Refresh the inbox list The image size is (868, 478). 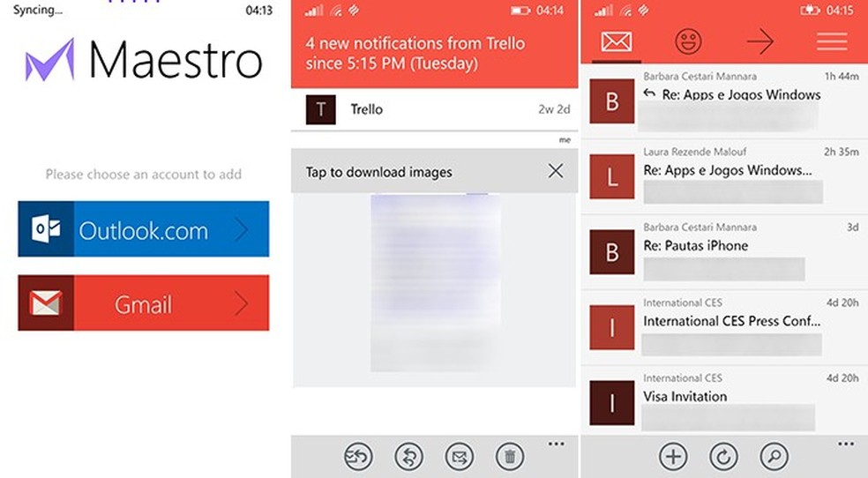pyautogui.click(x=723, y=457)
